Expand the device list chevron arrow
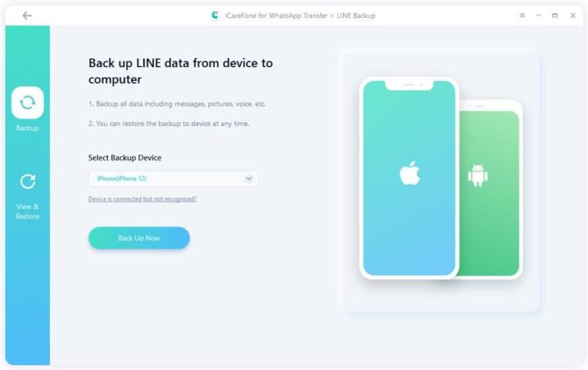Screen dimensions: 588x370 click(x=248, y=178)
